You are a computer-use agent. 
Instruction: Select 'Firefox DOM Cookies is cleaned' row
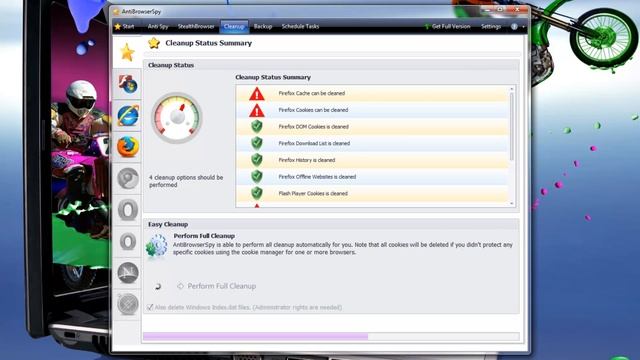click(372, 127)
